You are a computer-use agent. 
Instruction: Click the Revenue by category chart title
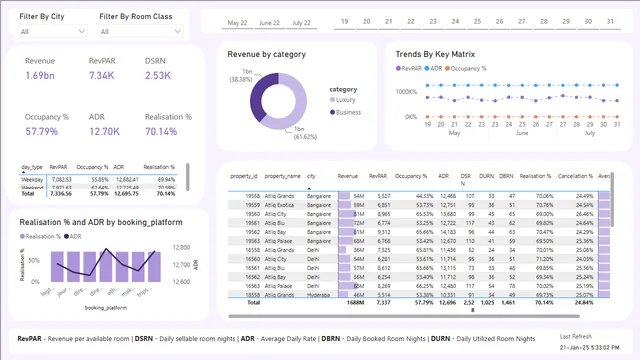click(267, 54)
